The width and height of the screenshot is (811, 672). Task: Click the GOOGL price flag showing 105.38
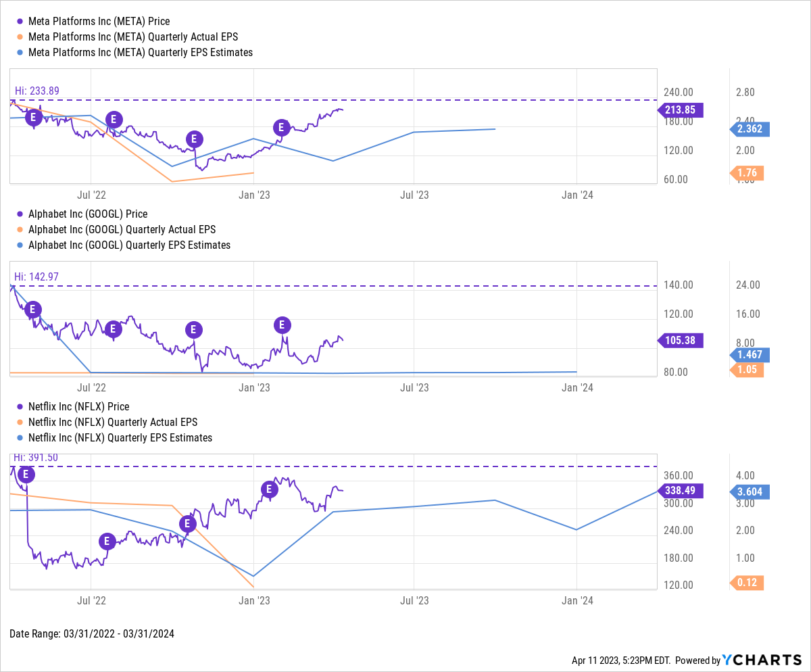pyautogui.click(x=681, y=340)
